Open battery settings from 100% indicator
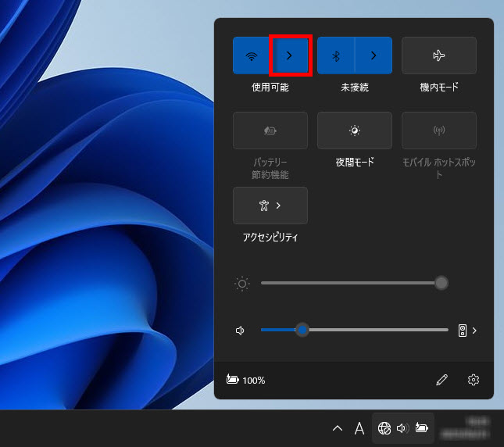Screen dimensions: 504x447 point(246,380)
